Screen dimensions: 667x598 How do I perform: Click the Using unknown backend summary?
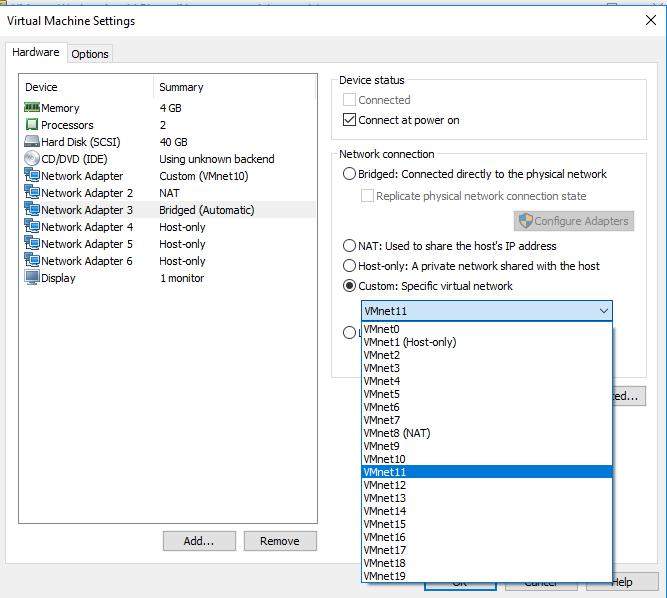click(x=217, y=159)
